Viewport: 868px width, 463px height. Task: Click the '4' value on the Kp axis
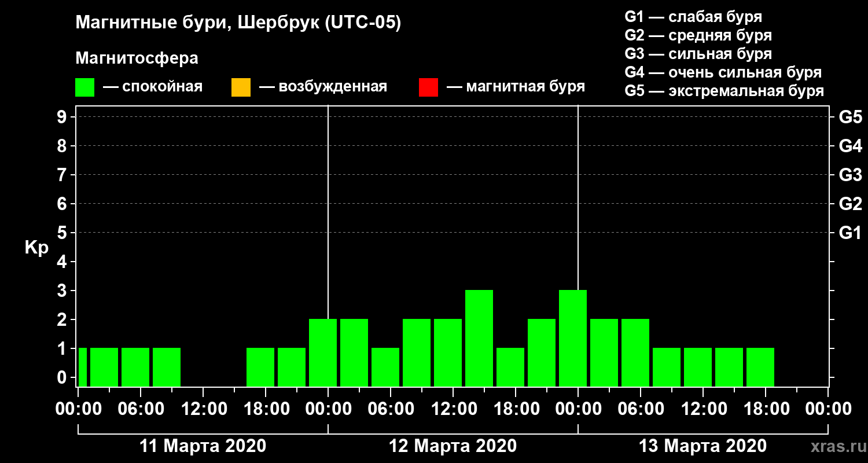[63, 262]
